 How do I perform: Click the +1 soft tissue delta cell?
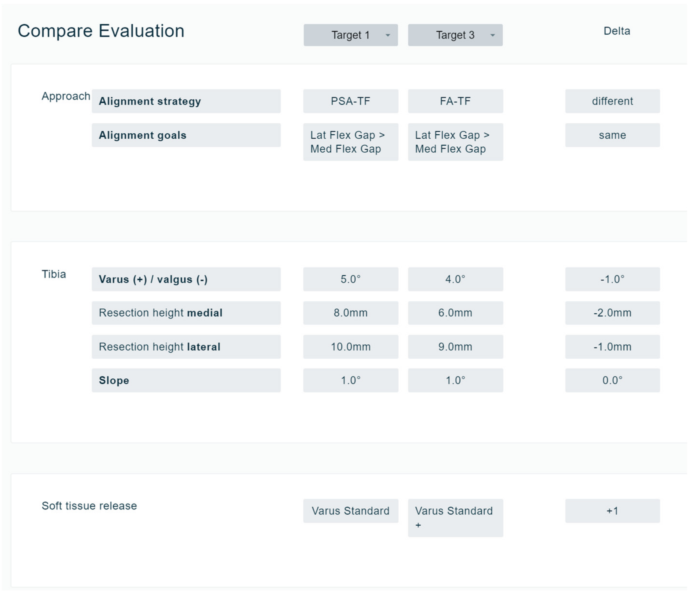click(612, 511)
